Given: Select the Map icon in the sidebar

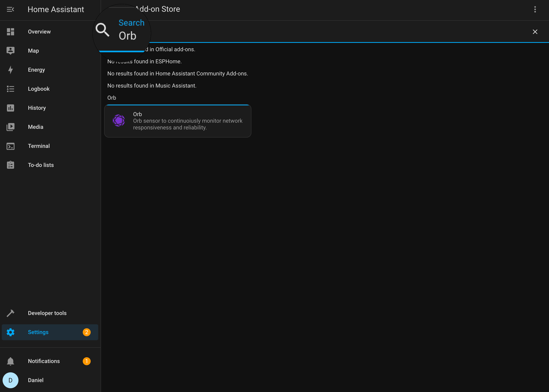Looking at the screenshot, I should (11, 50).
